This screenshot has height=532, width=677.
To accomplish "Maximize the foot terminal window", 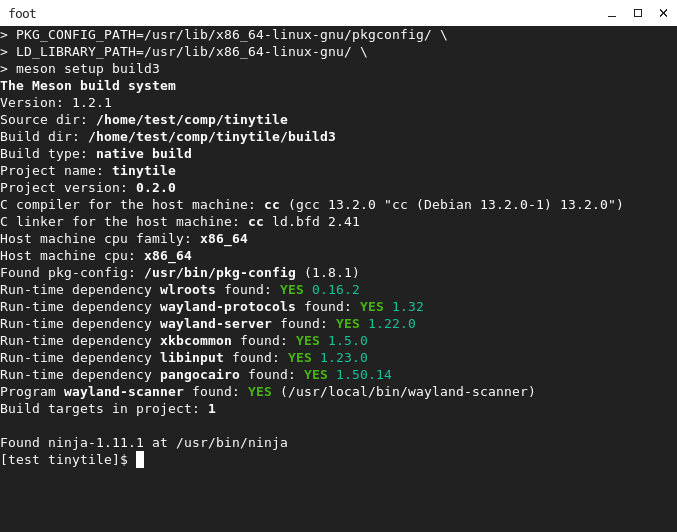I will coord(638,13).
